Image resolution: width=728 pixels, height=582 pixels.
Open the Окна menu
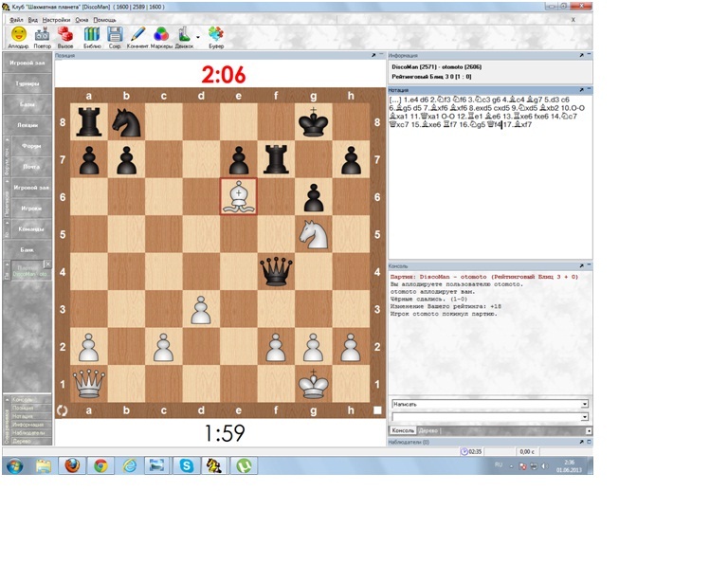(x=82, y=20)
